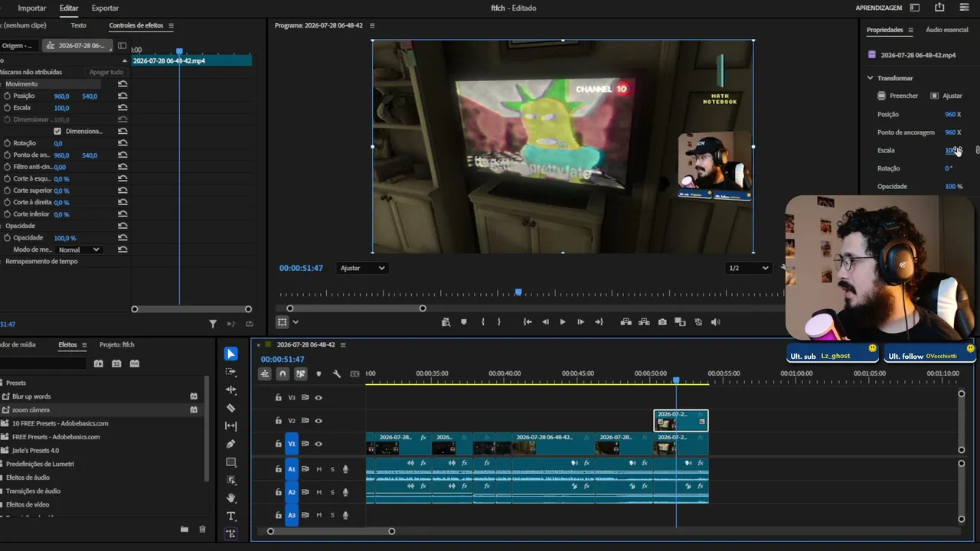Step forward one frame
The height and width of the screenshot is (551, 980).
click(x=580, y=322)
